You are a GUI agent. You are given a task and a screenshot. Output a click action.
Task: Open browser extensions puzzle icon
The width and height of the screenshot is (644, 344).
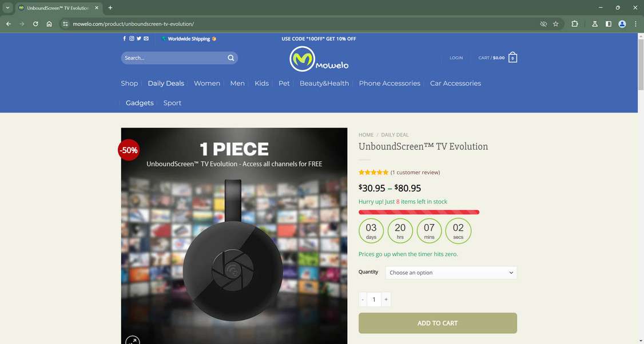coord(575,24)
